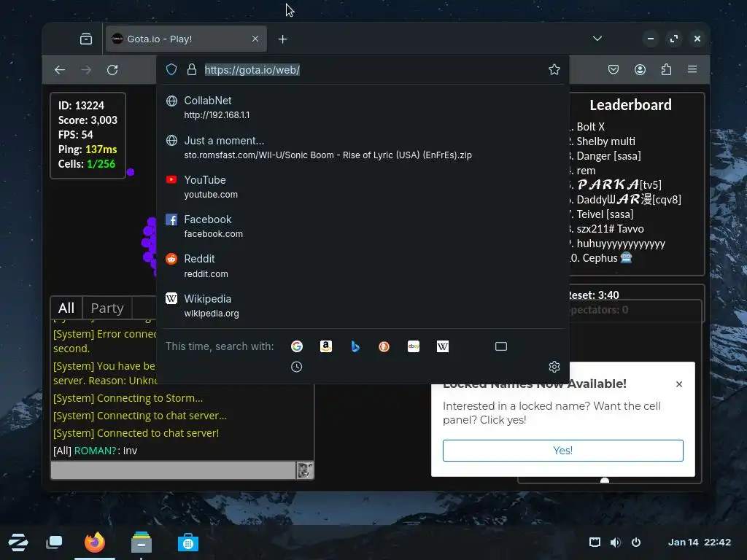Click the Ping: 137ms stat
Screen dimensions: 747x560
(88, 149)
